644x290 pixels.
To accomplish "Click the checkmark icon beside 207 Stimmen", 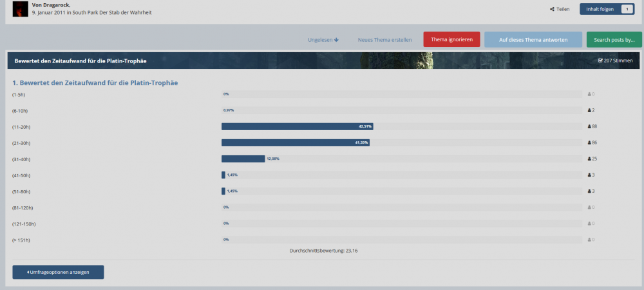I will (x=600, y=61).
